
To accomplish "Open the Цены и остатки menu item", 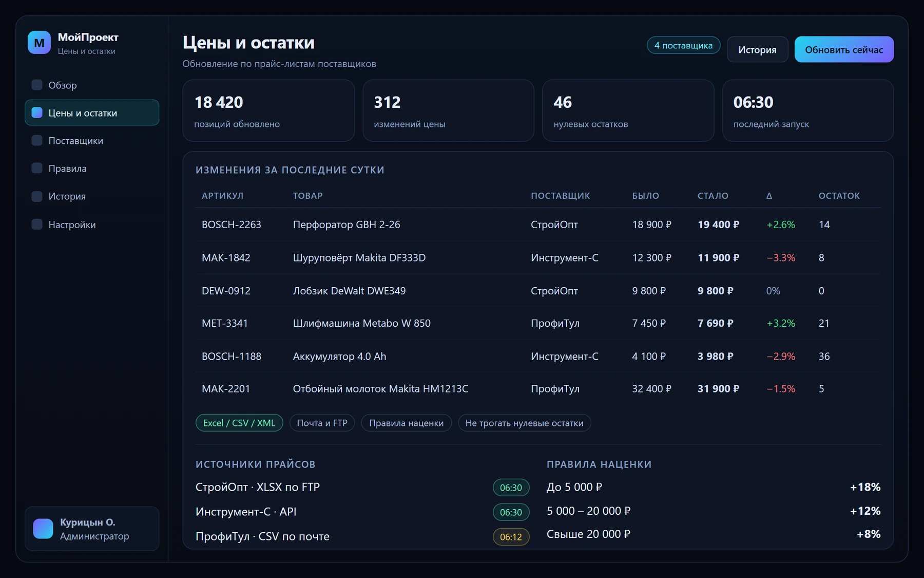I will 92,113.
